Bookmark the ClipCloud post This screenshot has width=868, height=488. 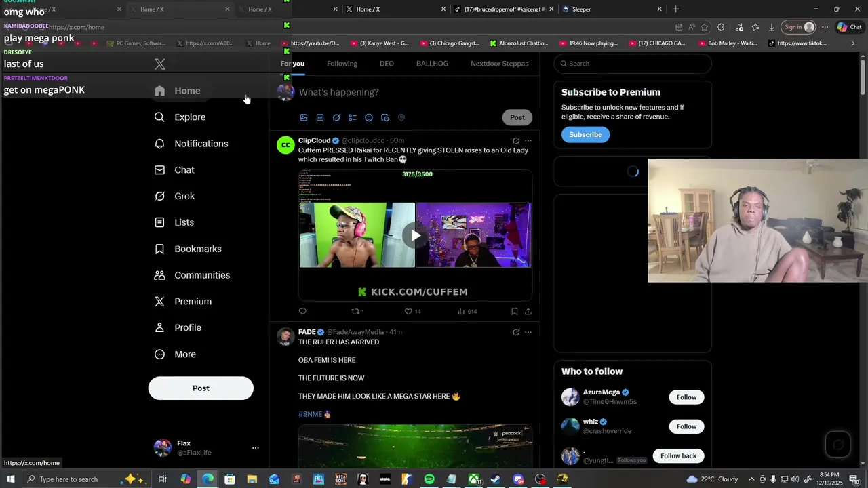pos(514,312)
